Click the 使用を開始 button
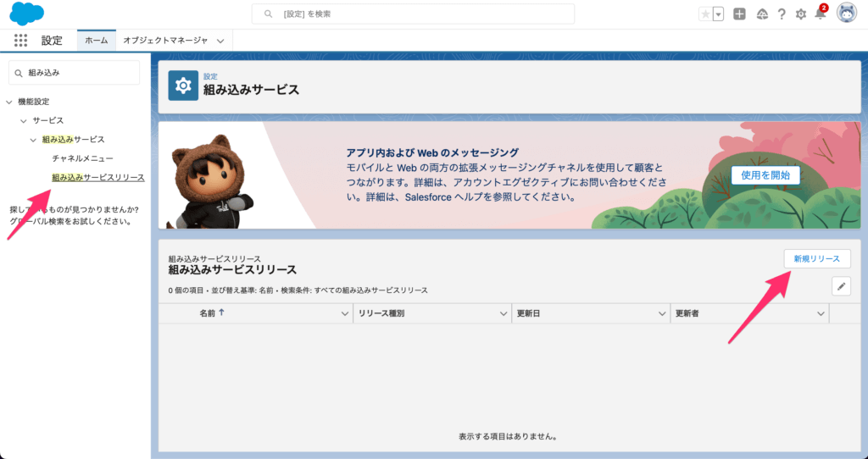This screenshot has height=459, width=868. [765, 175]
